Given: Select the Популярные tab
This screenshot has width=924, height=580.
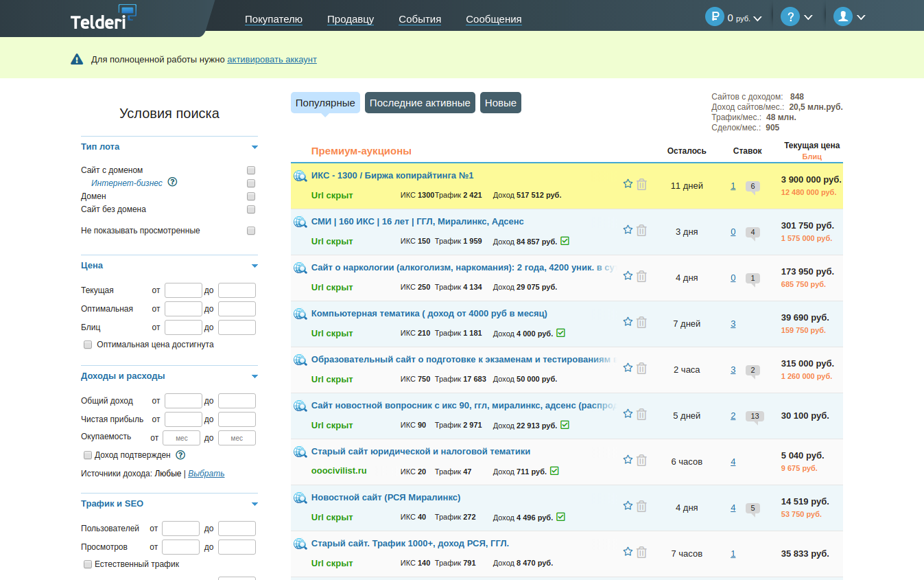Looking at the screenshot, I should [325, 103].
